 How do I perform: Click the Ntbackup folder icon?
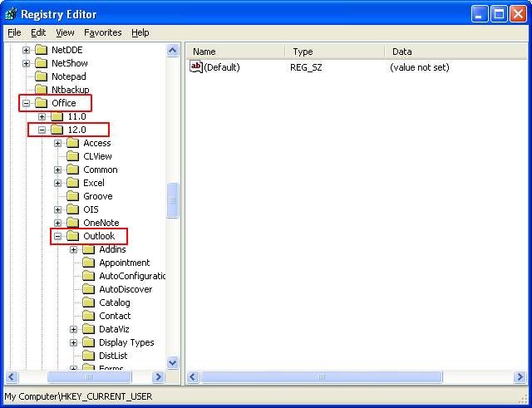point(41,90)
